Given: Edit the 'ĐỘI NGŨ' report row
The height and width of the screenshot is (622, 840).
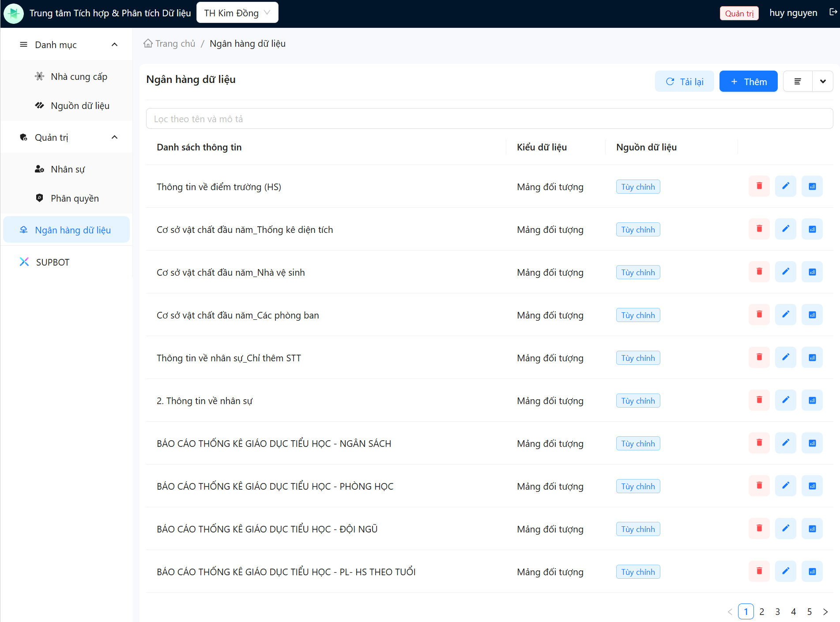Looking at the screenshot, I should point(785,528).
